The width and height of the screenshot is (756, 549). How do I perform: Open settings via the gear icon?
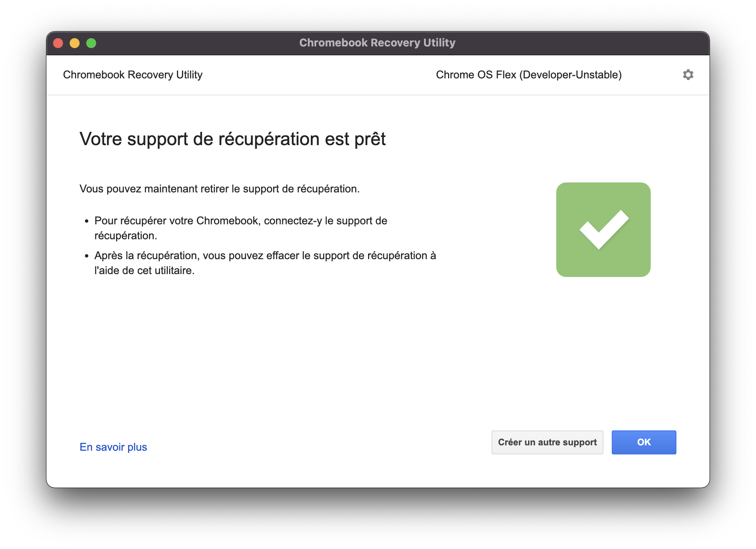tap(688, 75)
